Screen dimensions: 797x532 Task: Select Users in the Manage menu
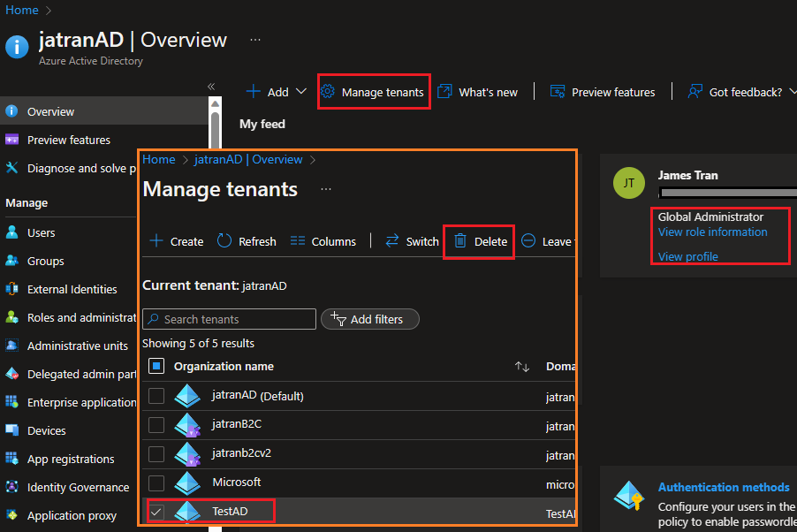(42, 232)
